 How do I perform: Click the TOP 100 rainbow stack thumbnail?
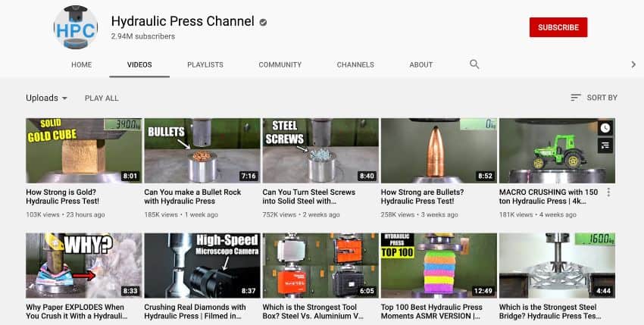[439, 265]
